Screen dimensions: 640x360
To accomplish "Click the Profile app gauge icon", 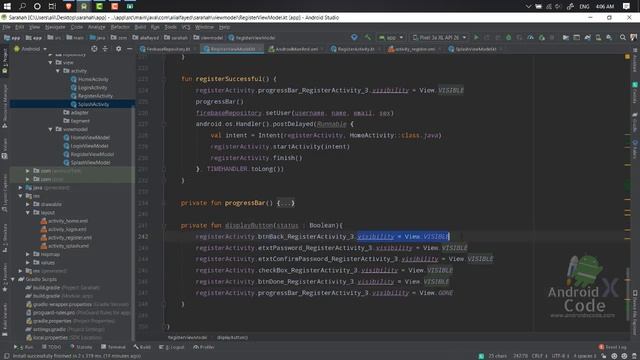I will 531,38.
